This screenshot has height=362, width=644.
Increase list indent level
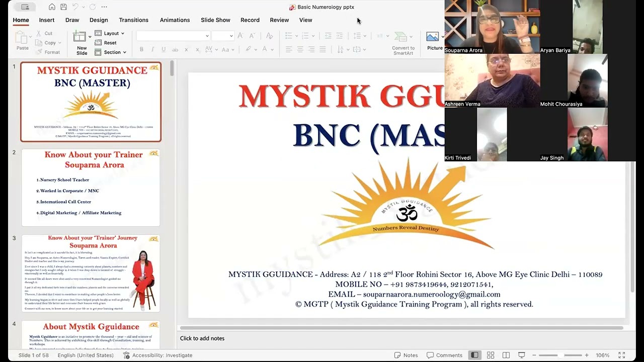pos(340,36)
